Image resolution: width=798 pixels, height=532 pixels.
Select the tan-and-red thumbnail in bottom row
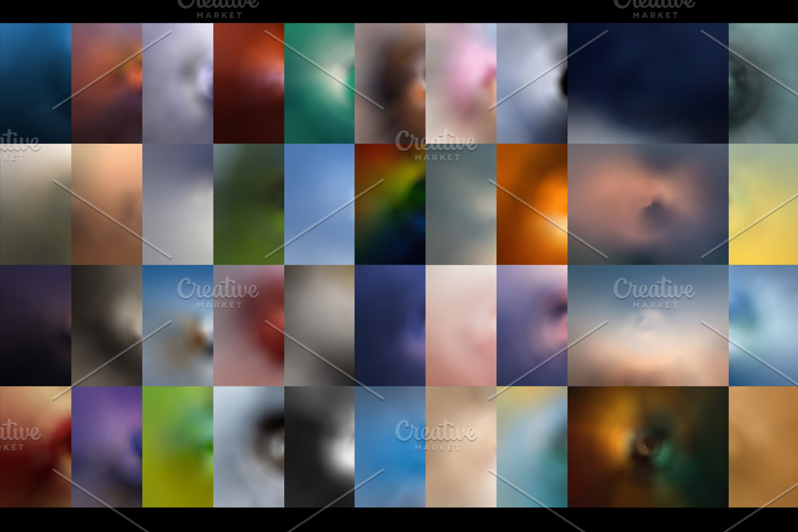35,447
